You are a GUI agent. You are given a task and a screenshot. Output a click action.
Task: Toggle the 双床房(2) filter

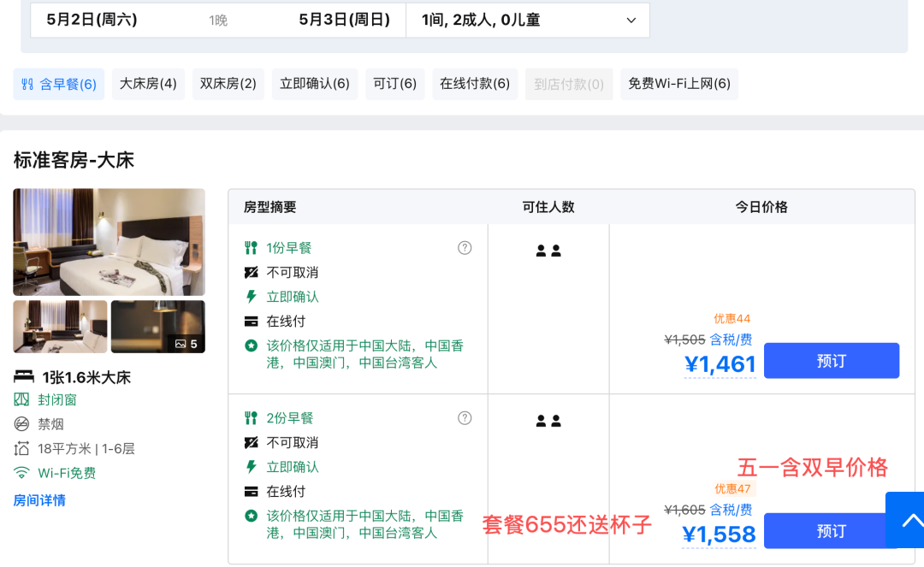[x=228, y=84]
